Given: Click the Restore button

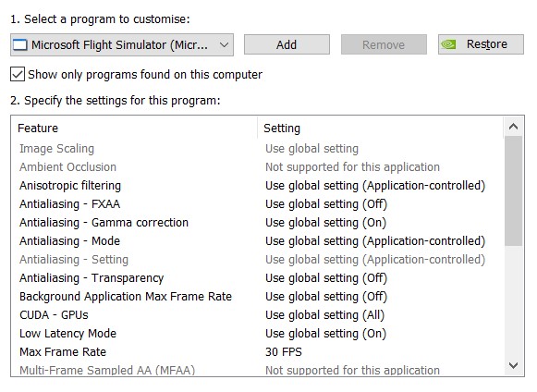Looking at the screenshot, I should coord(481,44).
